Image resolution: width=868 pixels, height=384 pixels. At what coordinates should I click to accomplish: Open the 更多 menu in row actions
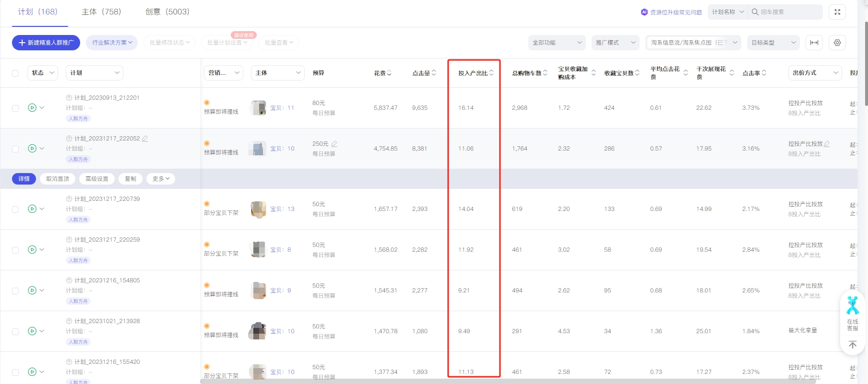pos(161,179)
